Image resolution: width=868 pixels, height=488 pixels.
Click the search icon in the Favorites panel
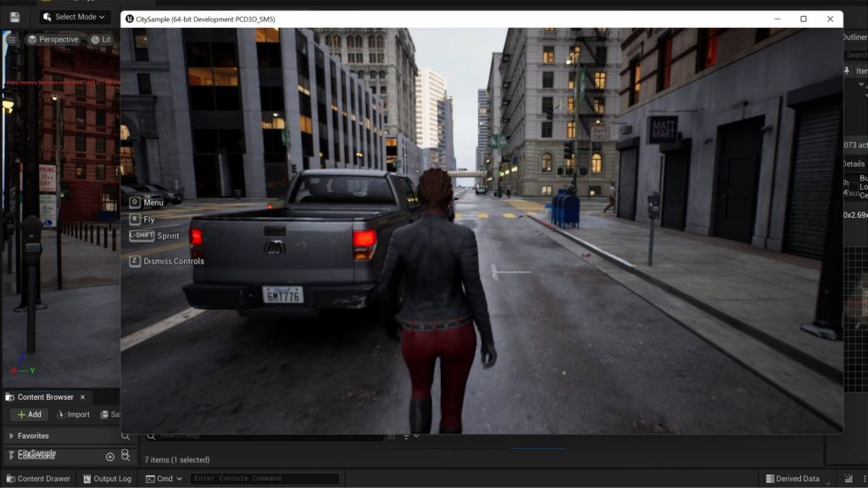[125, 435]
